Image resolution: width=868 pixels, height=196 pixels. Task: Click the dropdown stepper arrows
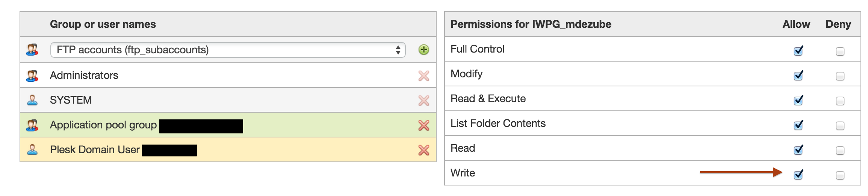click(x=398, y=50)
